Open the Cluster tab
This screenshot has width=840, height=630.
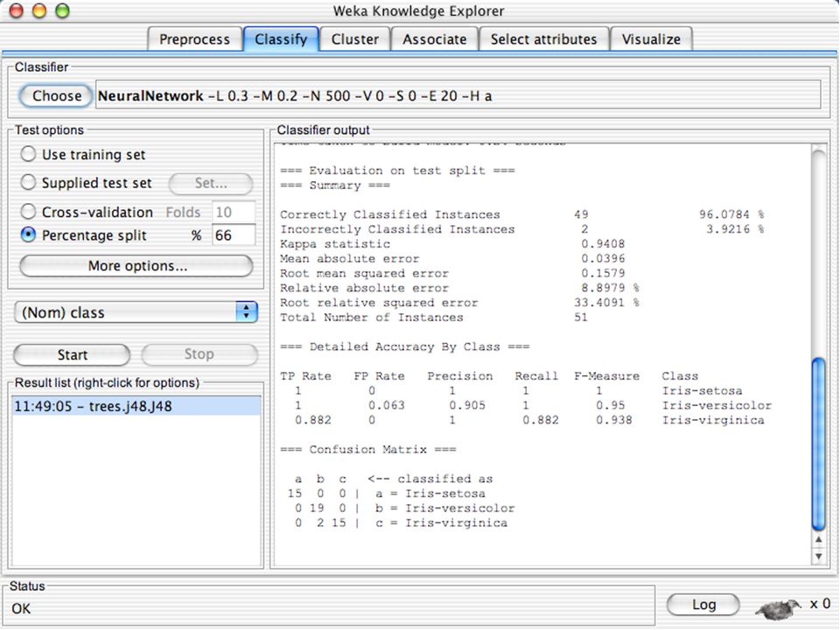354,39
